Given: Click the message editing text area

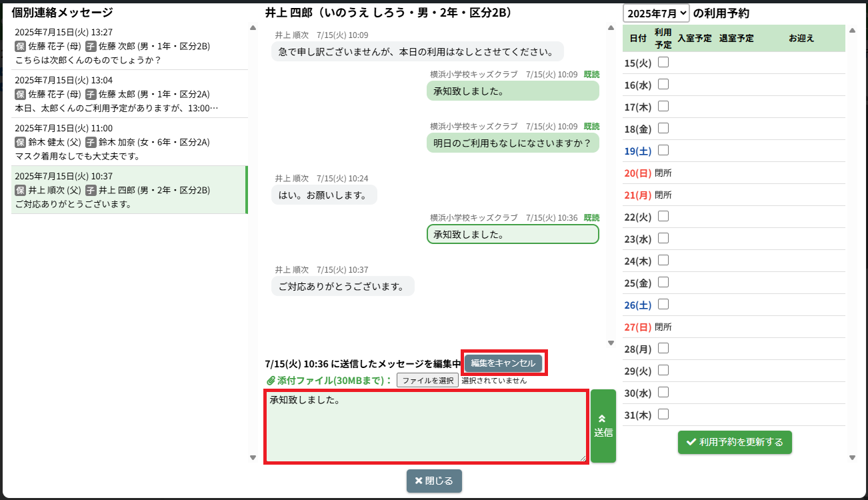Looking at the screenshot, I should 425,427.
